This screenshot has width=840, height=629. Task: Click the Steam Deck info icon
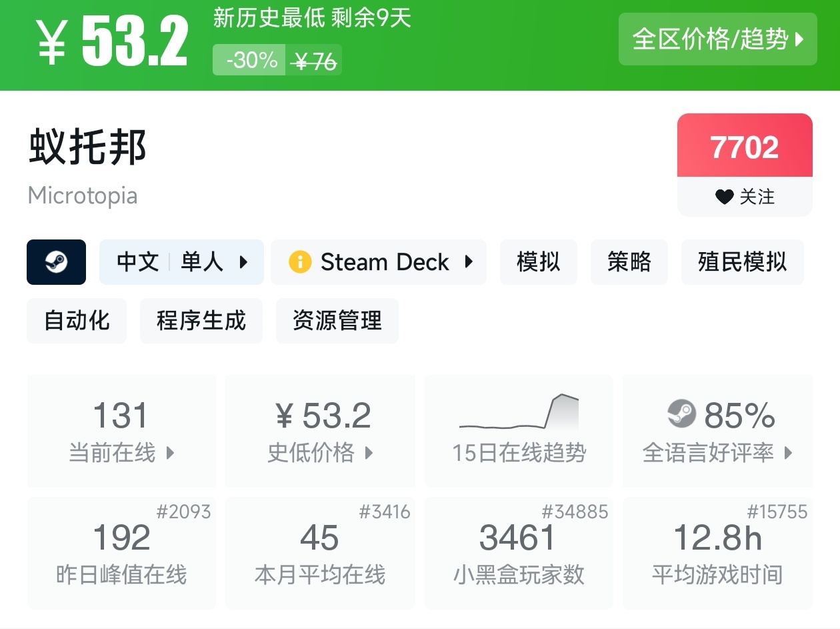click(x=300, y=262)
